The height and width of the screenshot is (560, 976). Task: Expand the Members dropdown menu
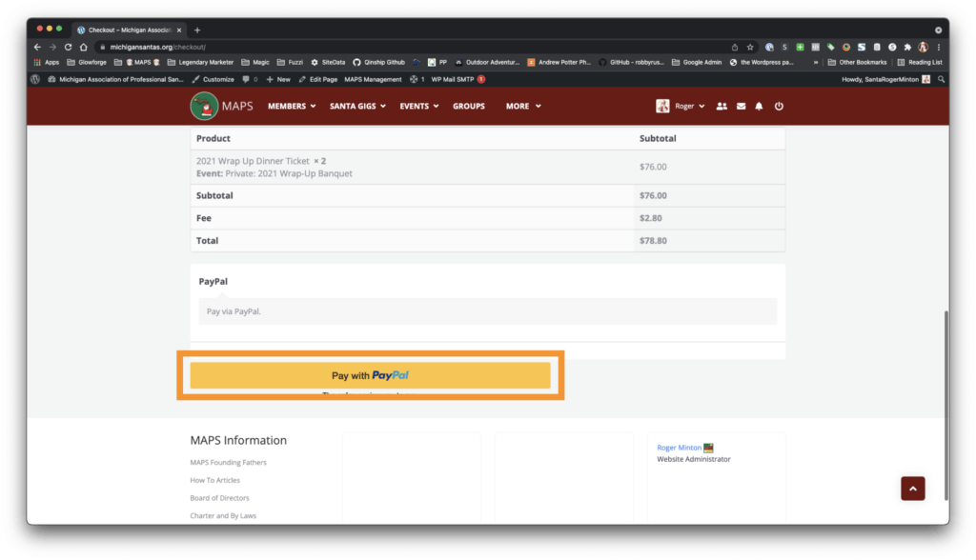click(x=292, y=107)
